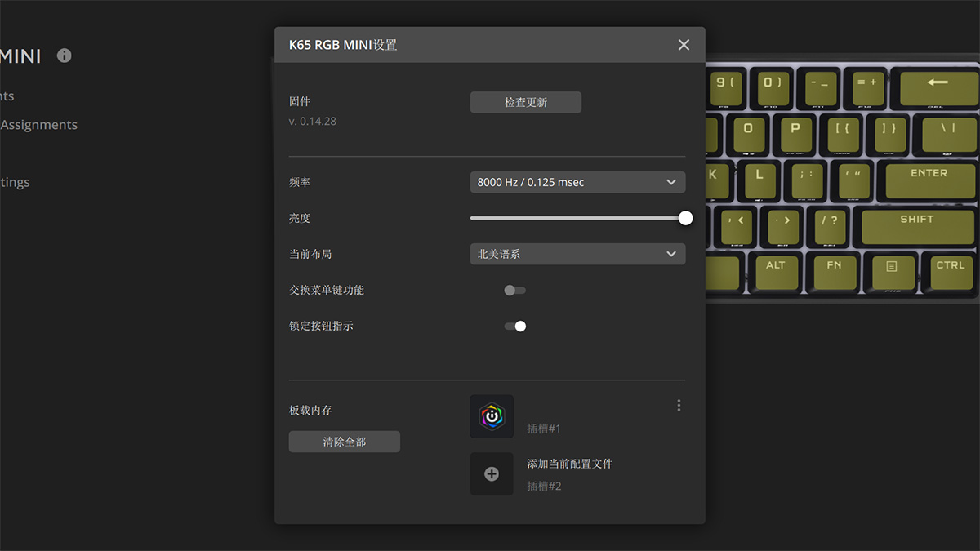Set brightness with the 亮度 slider handle

pyautogui.click(x=685, y=218)
